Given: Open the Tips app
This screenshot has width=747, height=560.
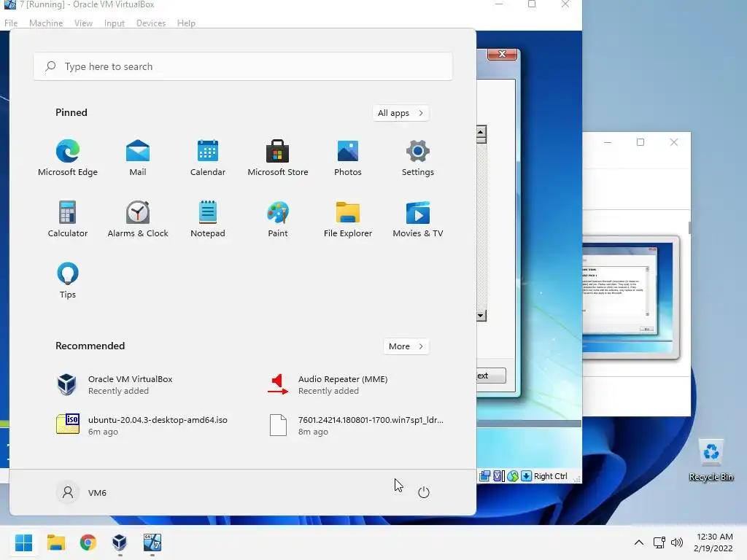Looking at the screenshot, I should pyautogui.click(x=68, y=281).
